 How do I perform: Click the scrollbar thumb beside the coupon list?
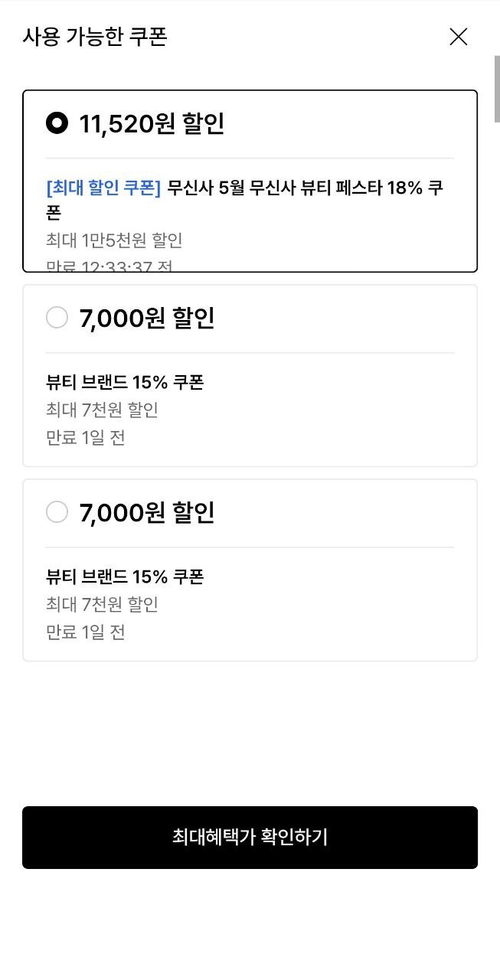tap(496, 88)
